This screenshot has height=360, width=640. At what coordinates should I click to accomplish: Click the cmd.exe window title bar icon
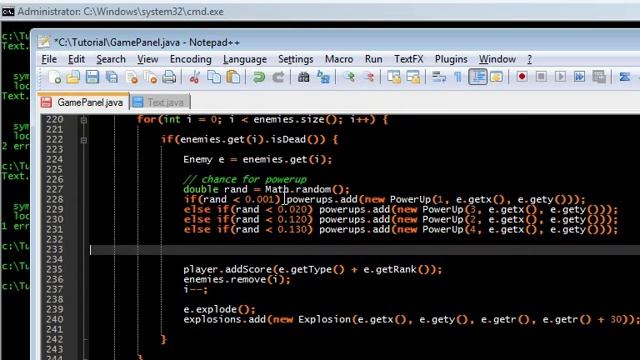(x=8, y=11)
